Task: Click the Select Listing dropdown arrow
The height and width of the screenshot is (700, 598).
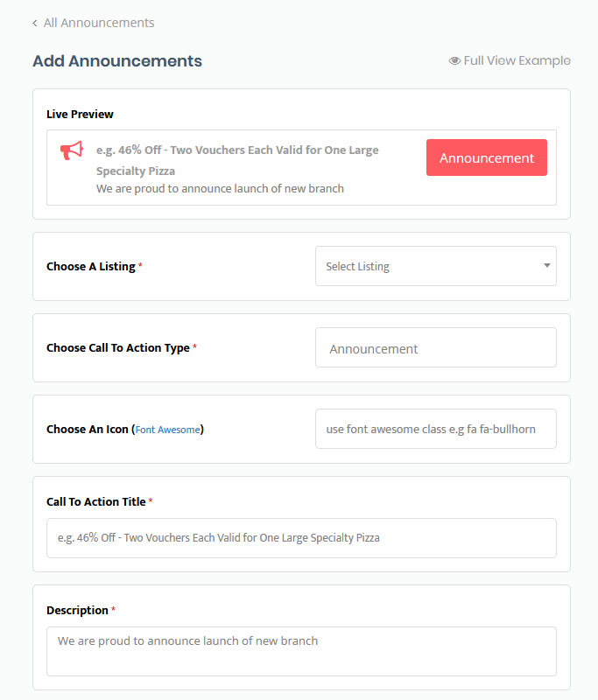Action: (x=546, y=265)
